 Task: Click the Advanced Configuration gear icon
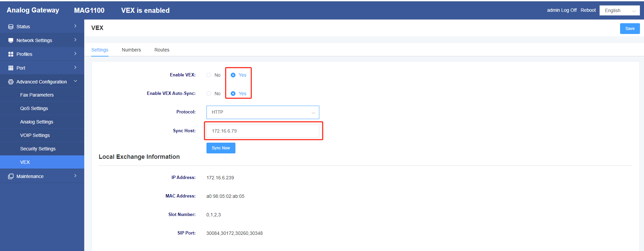tap(11, 82)
